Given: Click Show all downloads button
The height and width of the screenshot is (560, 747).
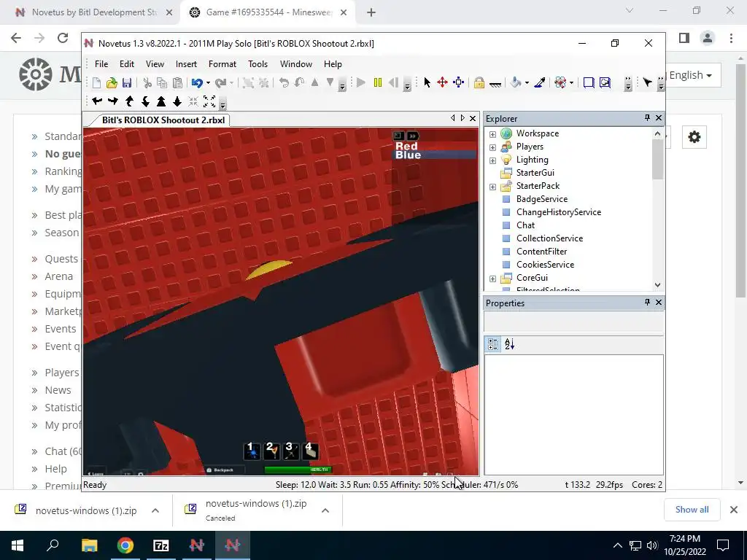Looking at the screenshot, I should click(692, 510).
